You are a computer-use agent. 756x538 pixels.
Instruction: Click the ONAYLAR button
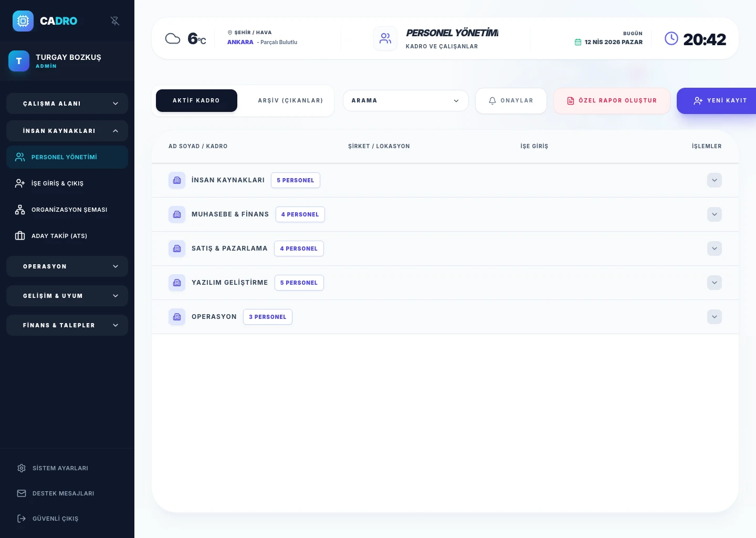click(x=511, y=101)
